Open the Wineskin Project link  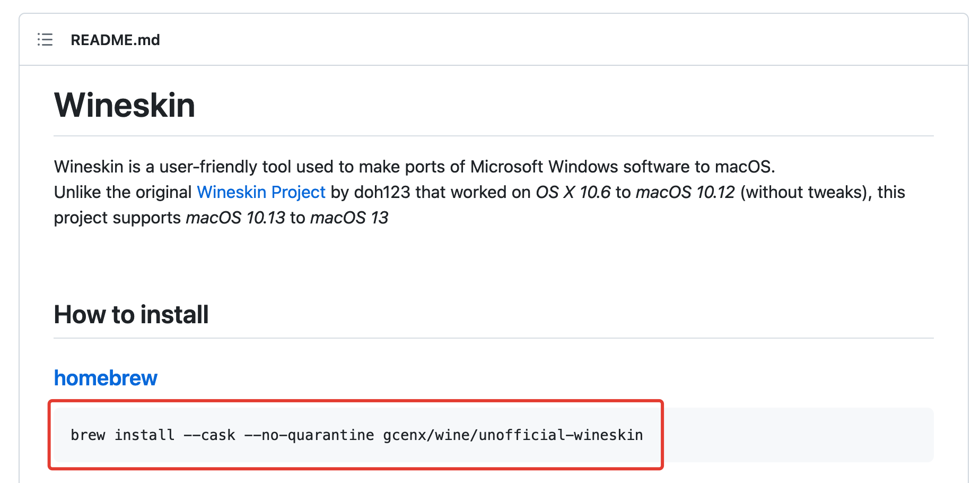click(x=261, y=192)
